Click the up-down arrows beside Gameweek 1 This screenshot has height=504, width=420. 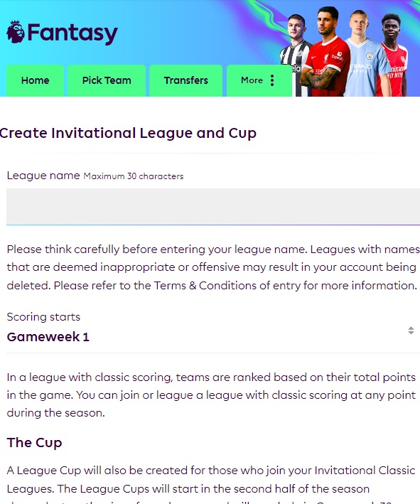point(411,331)
